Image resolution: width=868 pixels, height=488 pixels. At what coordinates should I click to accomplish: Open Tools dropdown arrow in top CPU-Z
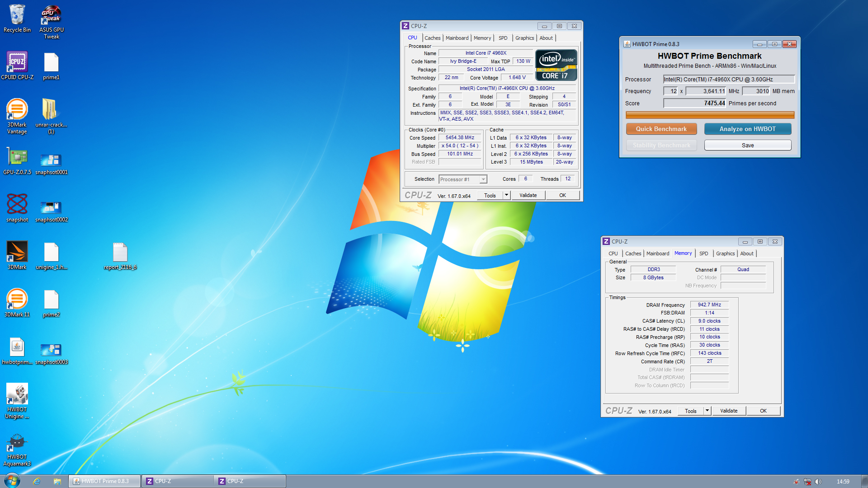coord(506,195)
